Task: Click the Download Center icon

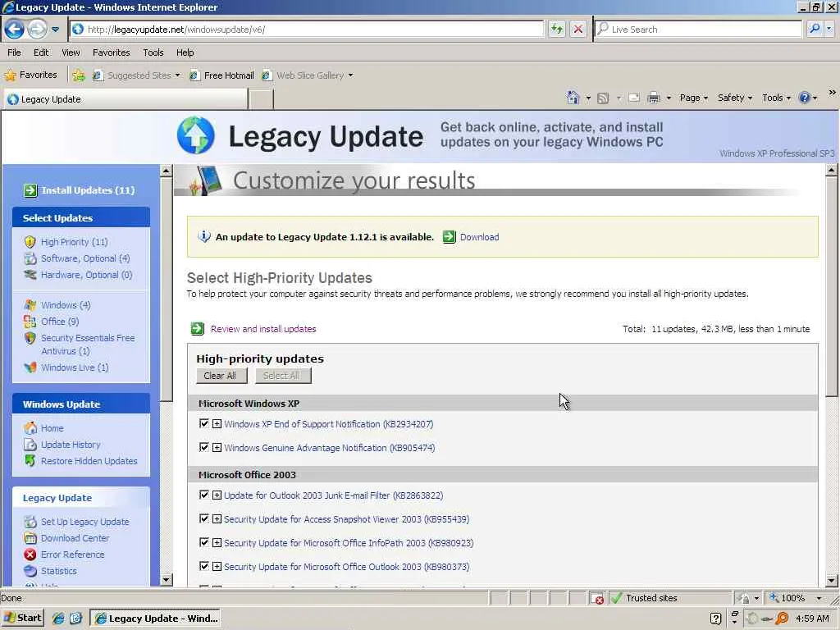Action: pyautogui.click(x=30, y=538)
